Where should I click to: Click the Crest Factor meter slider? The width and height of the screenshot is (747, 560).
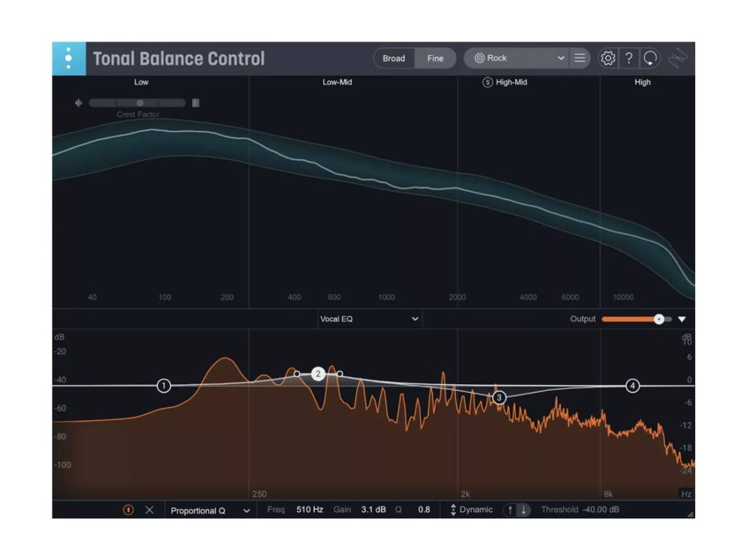tap(137, 103)
